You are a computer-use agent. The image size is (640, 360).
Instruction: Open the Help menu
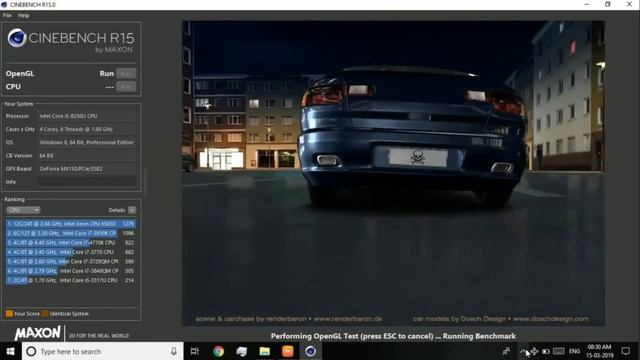tap(23, 16)
